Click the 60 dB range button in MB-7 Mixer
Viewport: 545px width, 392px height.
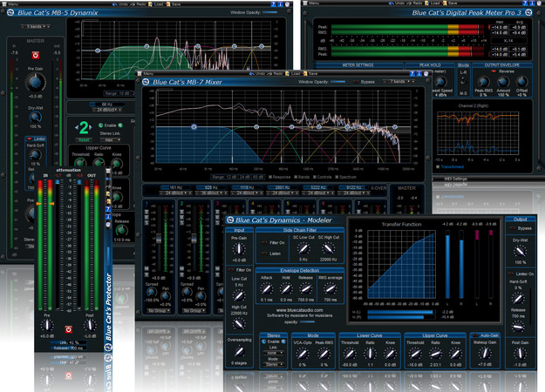coord(258,177)
